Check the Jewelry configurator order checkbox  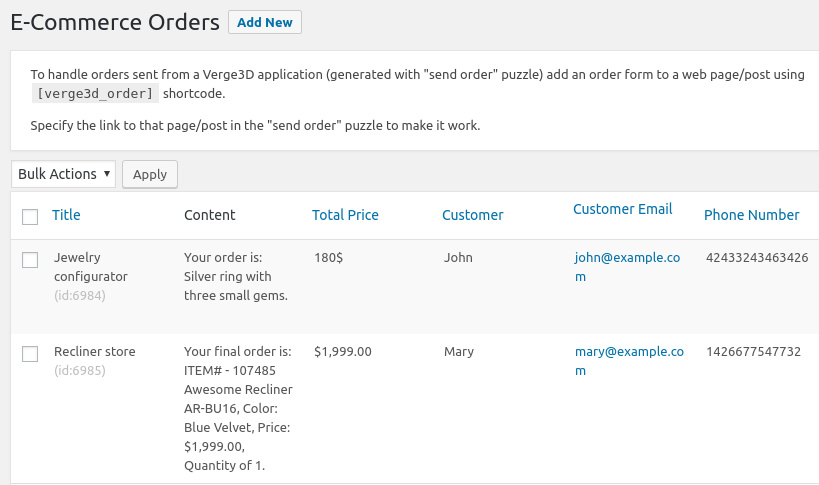tap(30, 260)
